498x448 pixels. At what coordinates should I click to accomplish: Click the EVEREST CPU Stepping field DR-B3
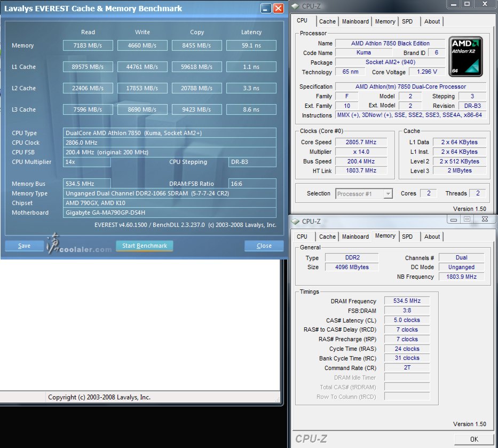point(252,162)
